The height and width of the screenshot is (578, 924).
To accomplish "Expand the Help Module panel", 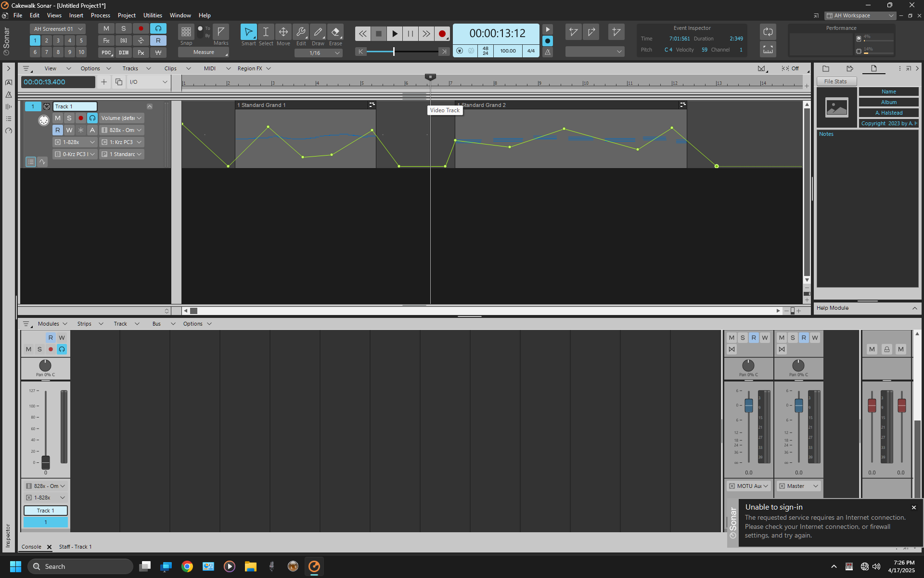I will 914,308.
